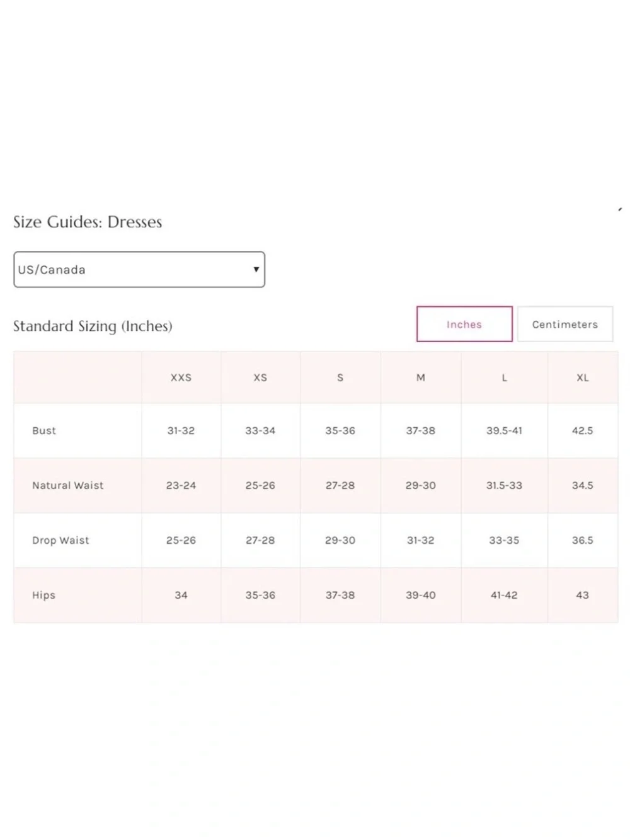Click the dropdown arrow in region selector

[x=256, y=270]
